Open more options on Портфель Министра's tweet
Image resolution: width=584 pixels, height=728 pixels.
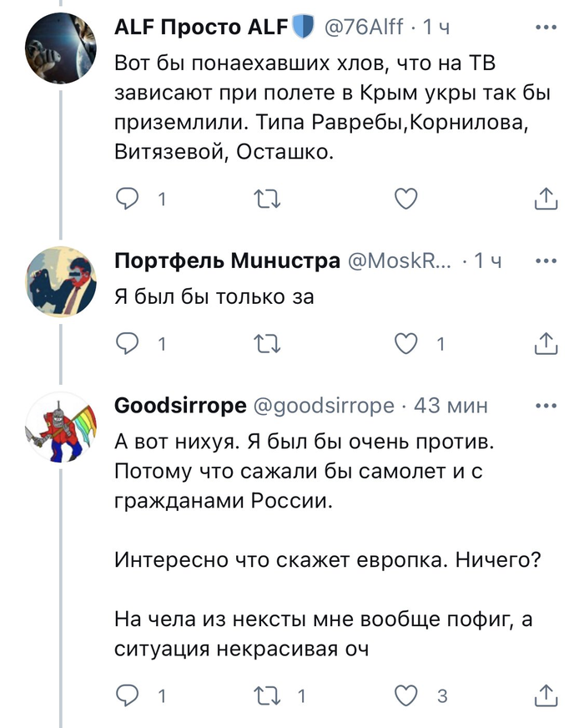545,260
